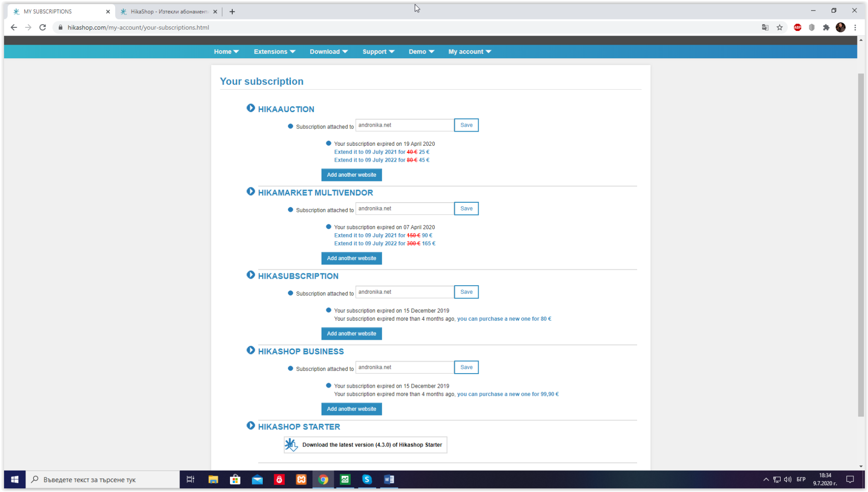
Task: Click the HIKASHOP STARTER arrow icon
Action: tap(250, 425)
